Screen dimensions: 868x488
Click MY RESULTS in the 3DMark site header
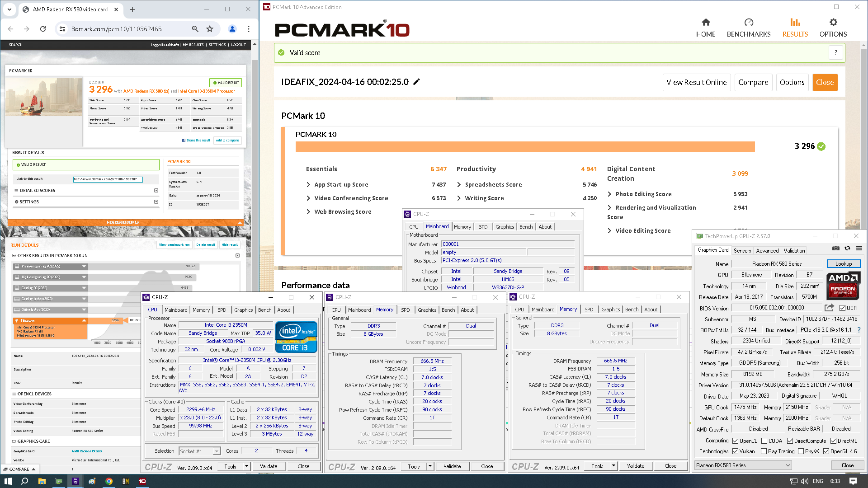(193, 45)
